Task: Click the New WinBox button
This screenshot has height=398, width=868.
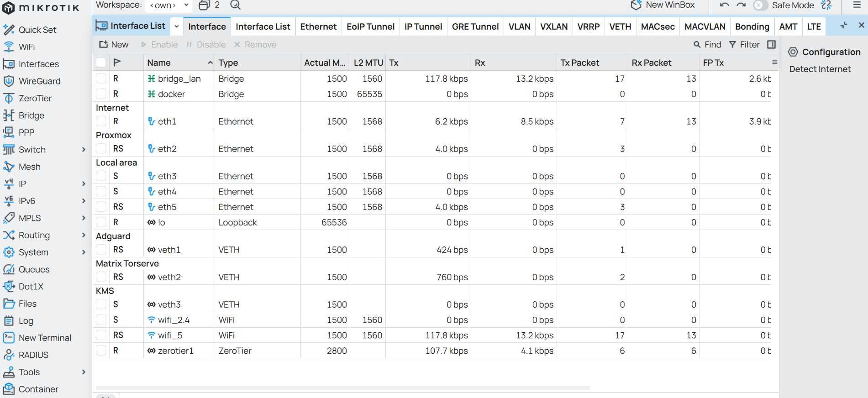Action: (663, 5)
